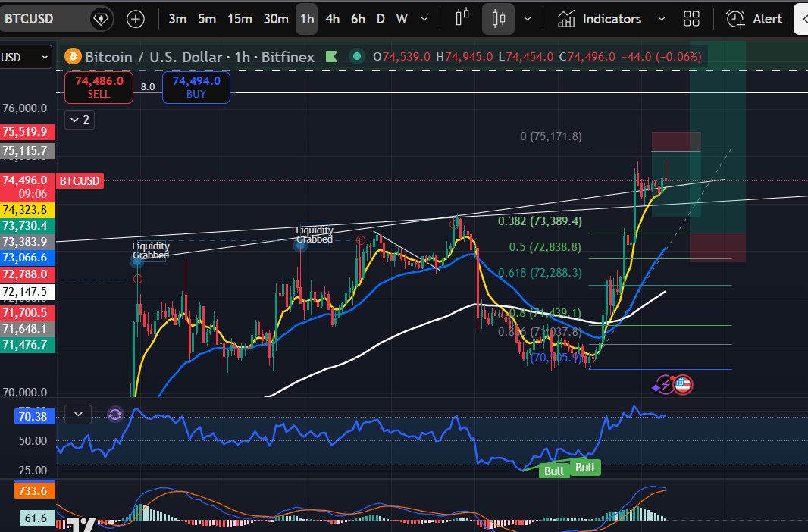Collapse the RSI pane legend chevron
The image size is (808, 532).
point(78,414)
